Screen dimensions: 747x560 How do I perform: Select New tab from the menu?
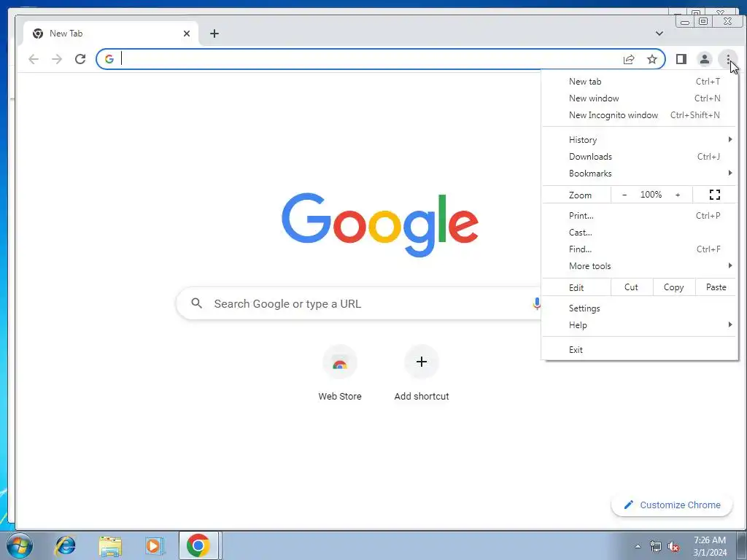pyautogui.click(x=640, y=82)
